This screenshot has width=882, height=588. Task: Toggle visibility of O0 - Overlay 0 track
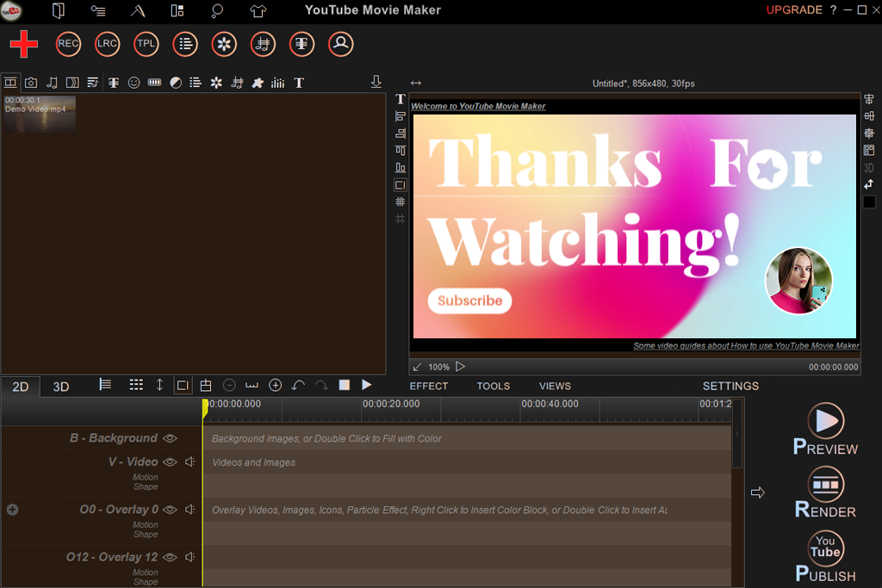[x=170, y=510]
